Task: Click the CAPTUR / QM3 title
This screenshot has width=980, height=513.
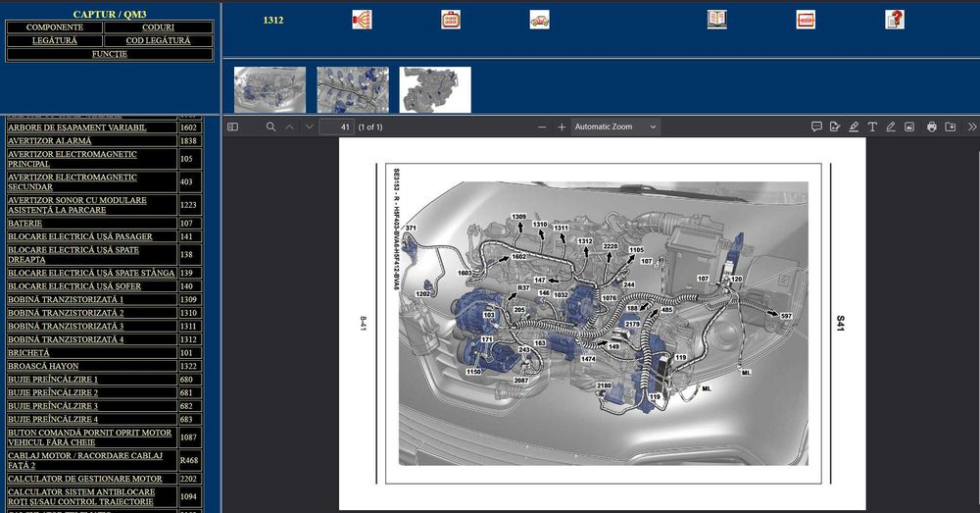Action: 110,14
